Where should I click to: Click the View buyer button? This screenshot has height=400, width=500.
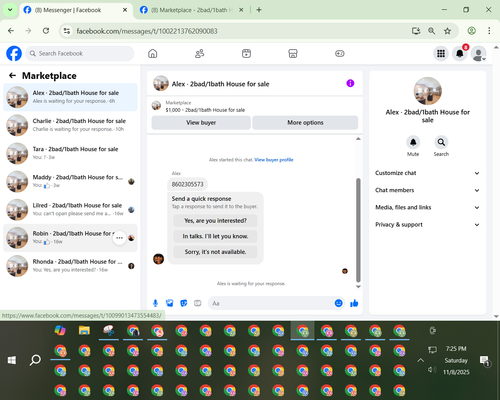pyautogui.click(x=201, y=123)
